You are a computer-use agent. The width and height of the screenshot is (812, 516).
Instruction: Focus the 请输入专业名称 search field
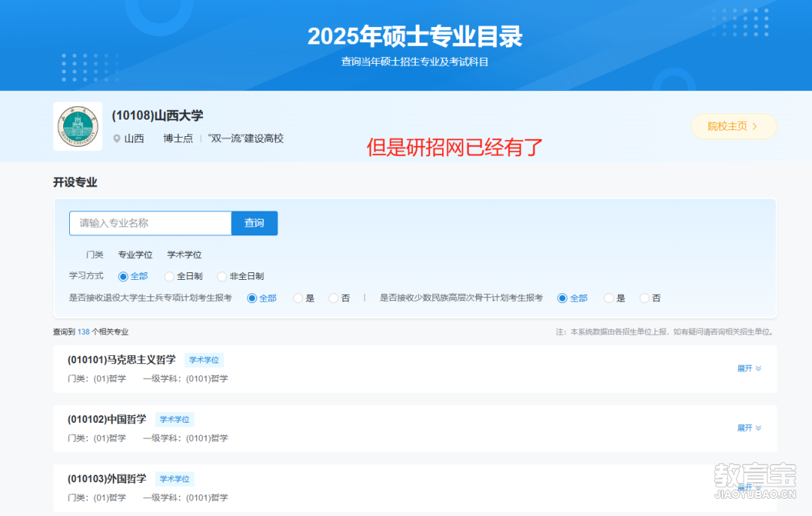coord(150,223)
